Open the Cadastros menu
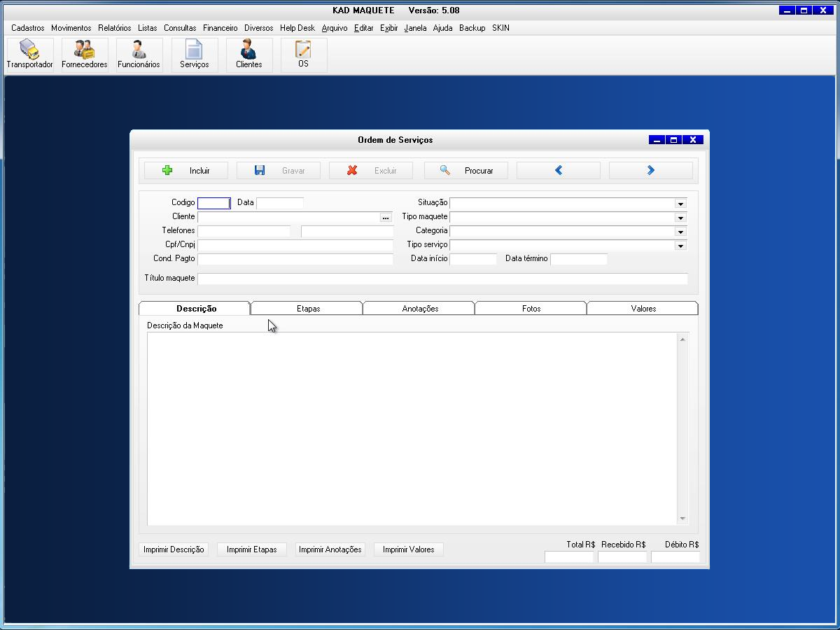The width and height of the screenshot is (840, 630). click(x=28, y=28)
